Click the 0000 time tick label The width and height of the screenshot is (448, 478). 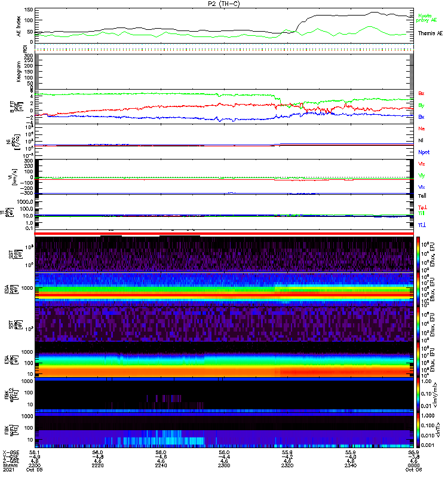[413, 465]
